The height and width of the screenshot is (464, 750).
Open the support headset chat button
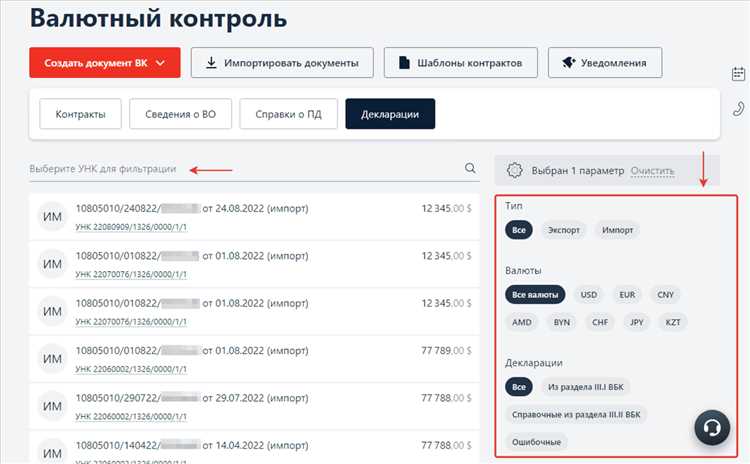tap(712, 427)
